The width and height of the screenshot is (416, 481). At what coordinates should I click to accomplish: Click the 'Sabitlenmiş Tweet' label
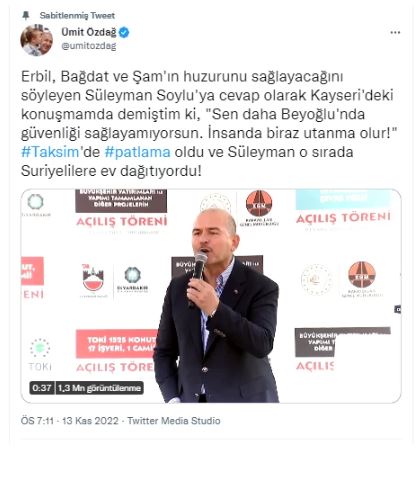click(x=77, y=15)
